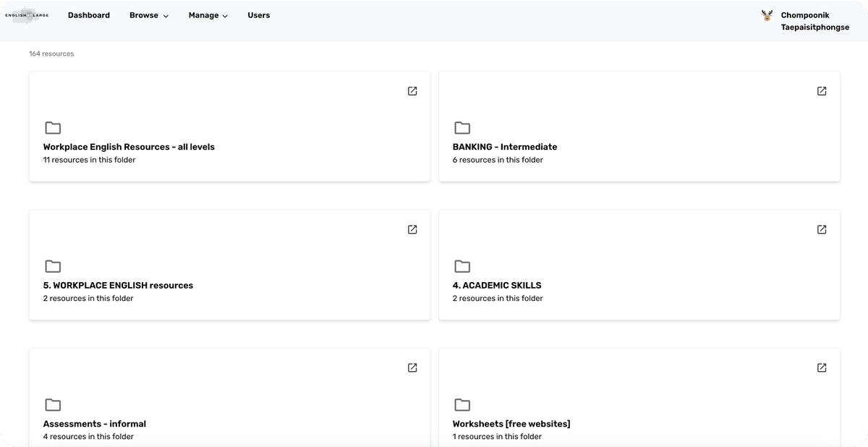Click open-in-new icon for 5. WORKPLACE ENGLISH resources
Screen dimensions: 868x447
412,229
